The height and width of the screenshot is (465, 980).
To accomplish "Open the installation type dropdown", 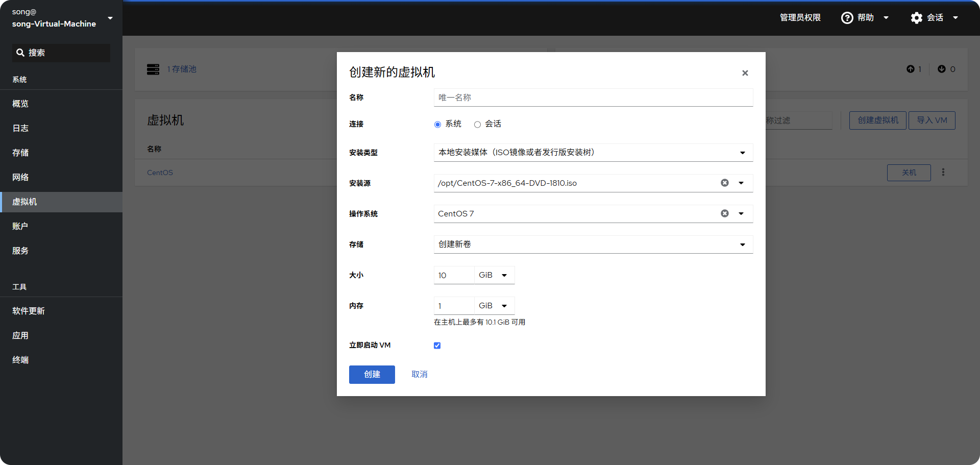I will point(593,153).
